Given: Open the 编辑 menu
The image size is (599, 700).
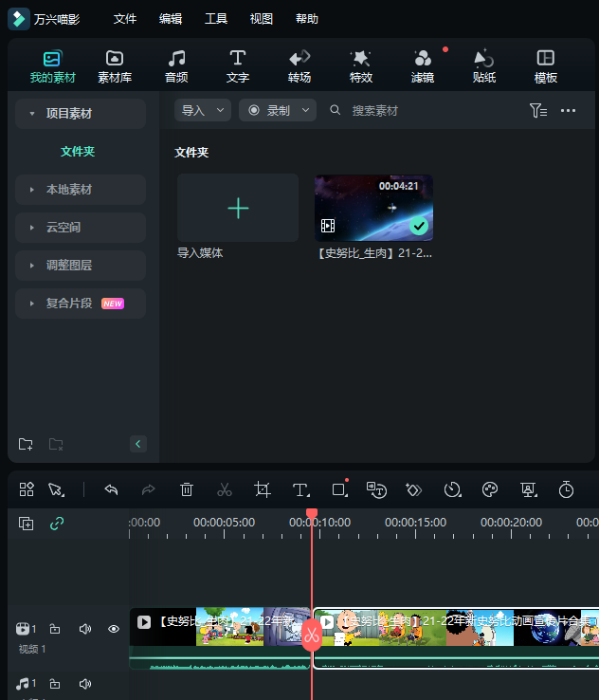Looking at the screenshot, I should (171, 19).
